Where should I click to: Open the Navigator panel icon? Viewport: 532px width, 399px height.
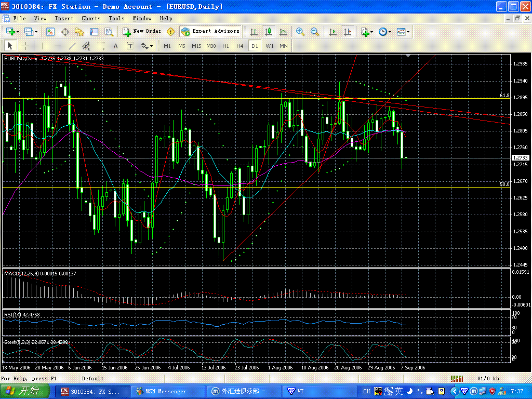point(79,32)
